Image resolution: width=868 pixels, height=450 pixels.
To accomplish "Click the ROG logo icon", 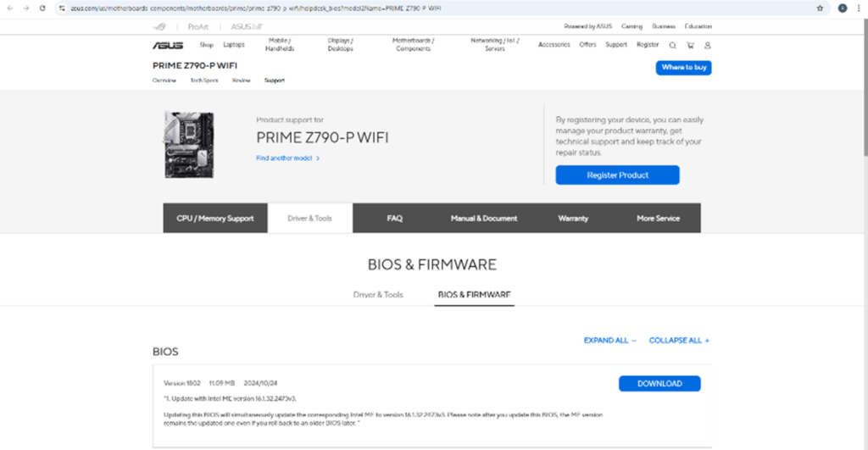I will 159,26.
